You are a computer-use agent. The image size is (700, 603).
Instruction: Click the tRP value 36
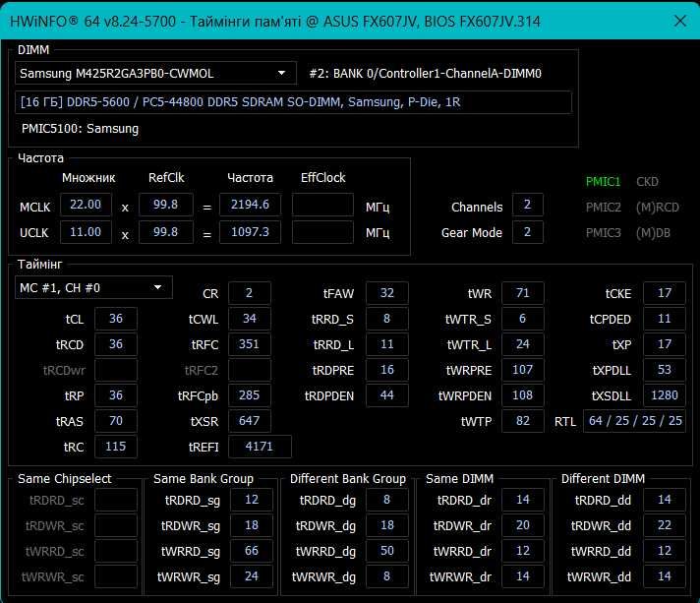[x=116, y=395]
